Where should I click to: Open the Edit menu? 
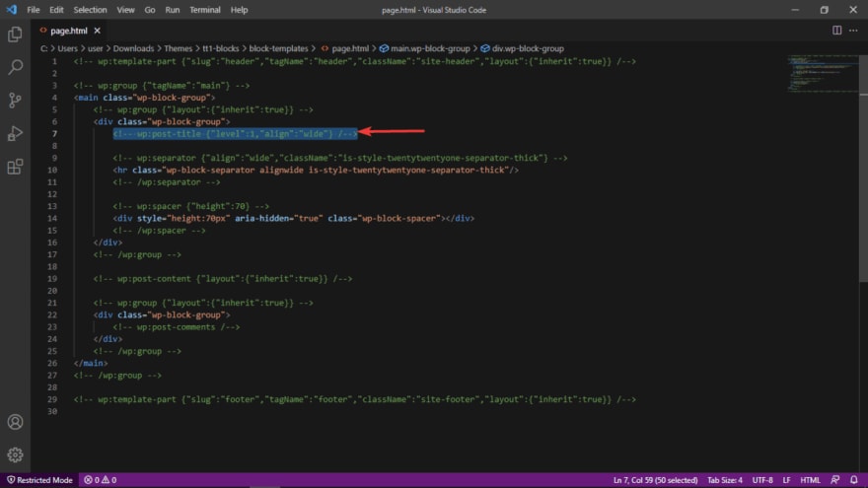click(x=56, y=10)
